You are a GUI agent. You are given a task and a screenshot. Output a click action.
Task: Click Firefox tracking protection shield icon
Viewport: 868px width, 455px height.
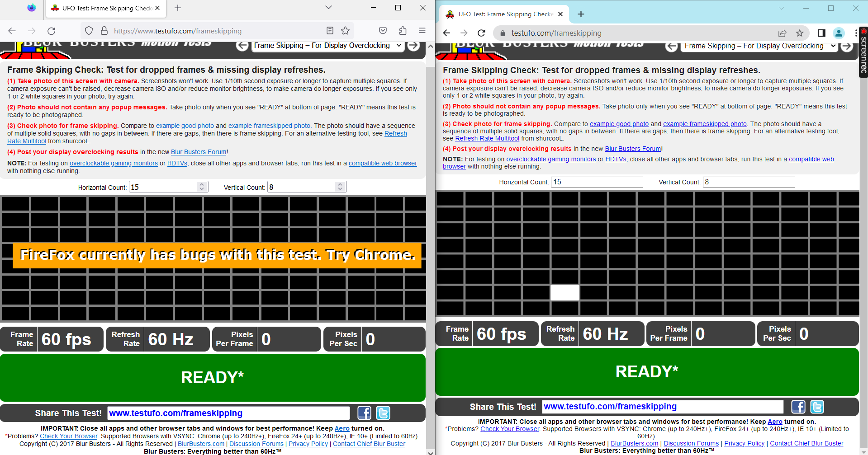89,31
